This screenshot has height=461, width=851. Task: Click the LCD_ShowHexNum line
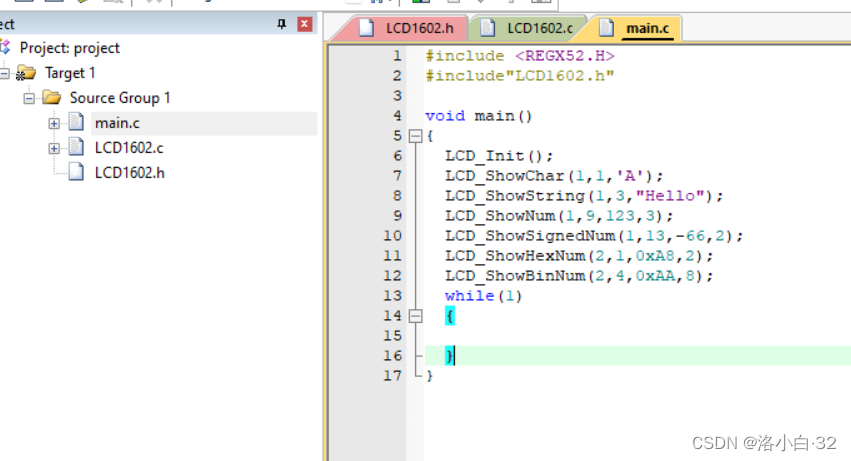pos(579,256)
